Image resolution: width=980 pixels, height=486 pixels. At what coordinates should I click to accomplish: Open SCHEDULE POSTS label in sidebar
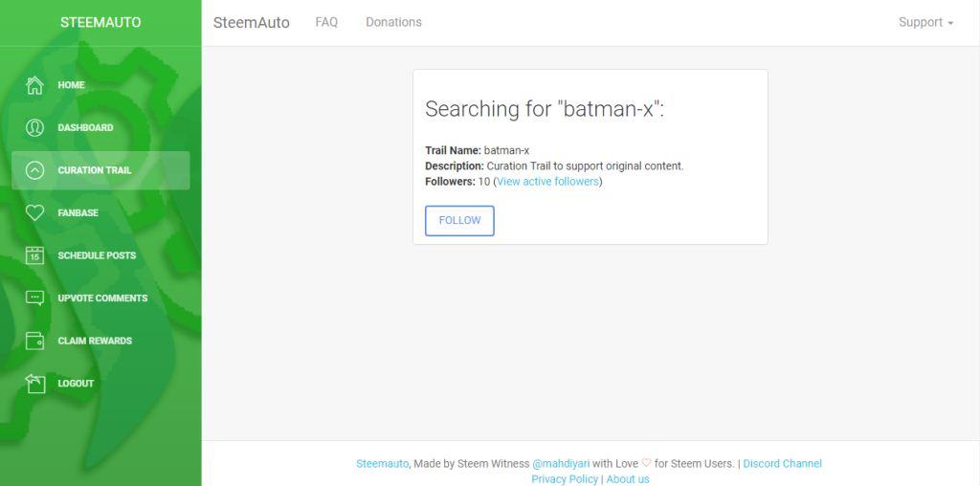(97, 255)
